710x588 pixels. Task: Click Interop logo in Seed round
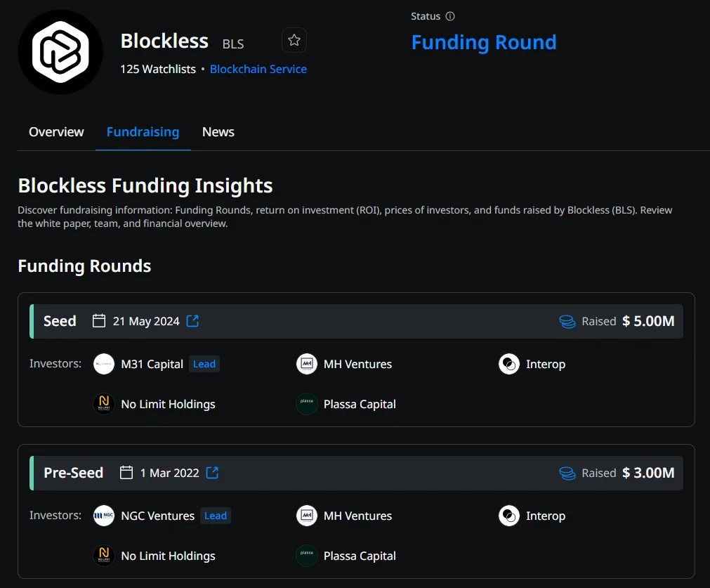(509, 364)
